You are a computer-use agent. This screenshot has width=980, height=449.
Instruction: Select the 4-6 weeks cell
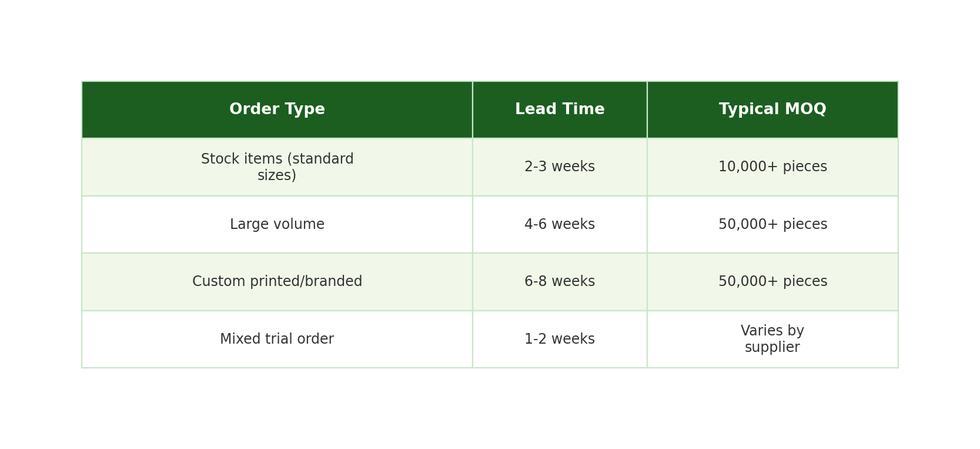[560, 224]
